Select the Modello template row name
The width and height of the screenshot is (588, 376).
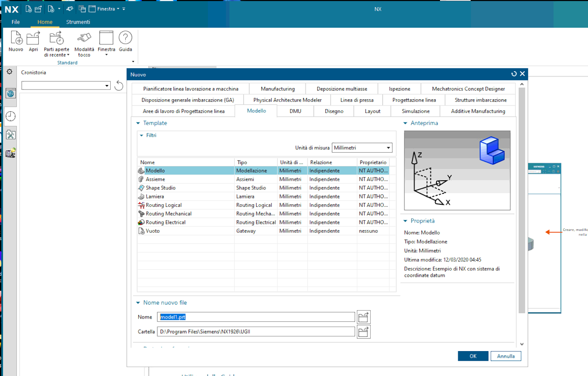pos(155,171)
